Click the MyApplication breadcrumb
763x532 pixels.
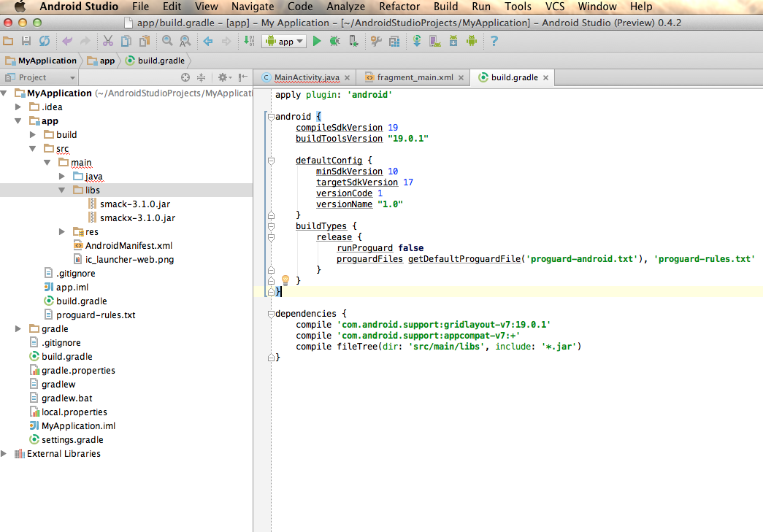42,61
